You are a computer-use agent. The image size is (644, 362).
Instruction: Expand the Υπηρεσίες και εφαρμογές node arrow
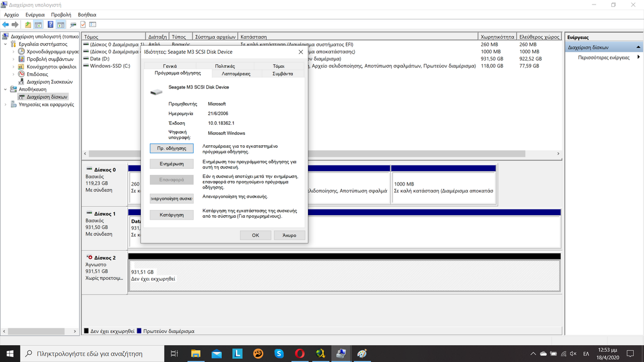tap(6, 105)
